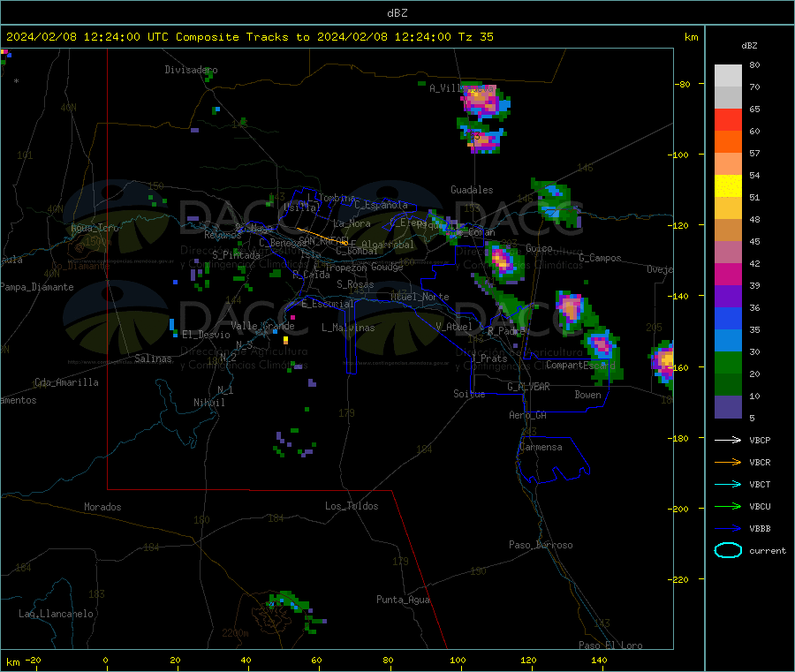Click the 'dBZ' label above the color scale

point(749,46)
